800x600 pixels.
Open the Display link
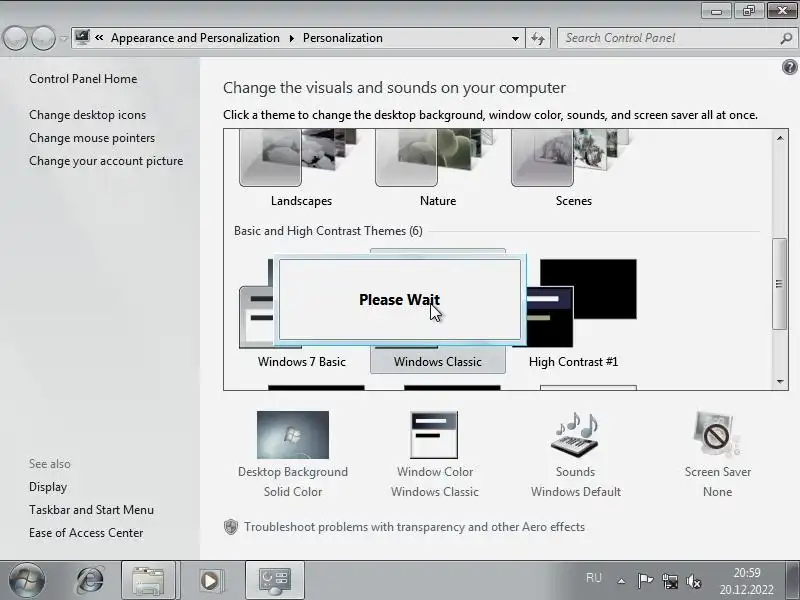(x=48, y=487)
